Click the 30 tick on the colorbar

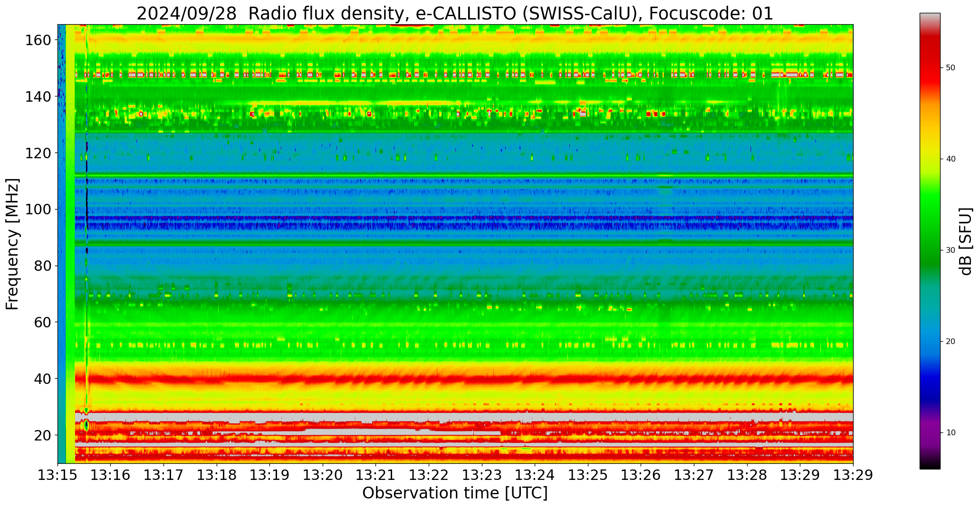(x=950, y=250)
